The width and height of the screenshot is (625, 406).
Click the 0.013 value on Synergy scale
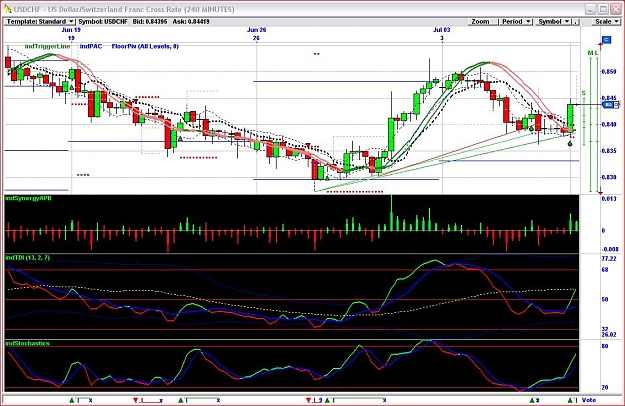(x=609, y=198)
